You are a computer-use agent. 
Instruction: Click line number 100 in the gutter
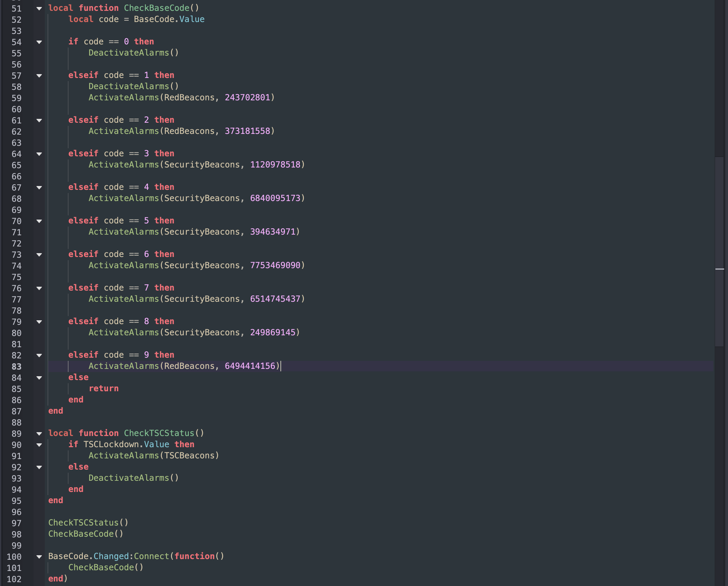coord(14,557)
